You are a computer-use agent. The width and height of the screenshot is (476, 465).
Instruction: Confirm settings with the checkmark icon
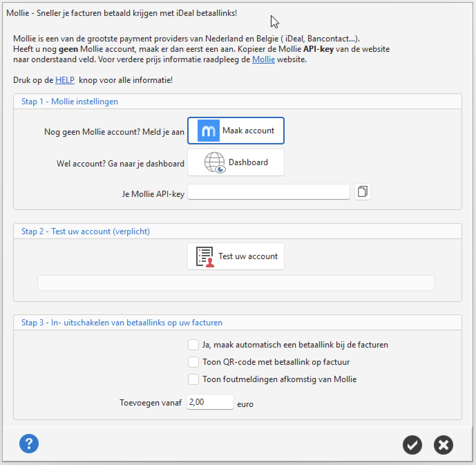pos(412,445)
